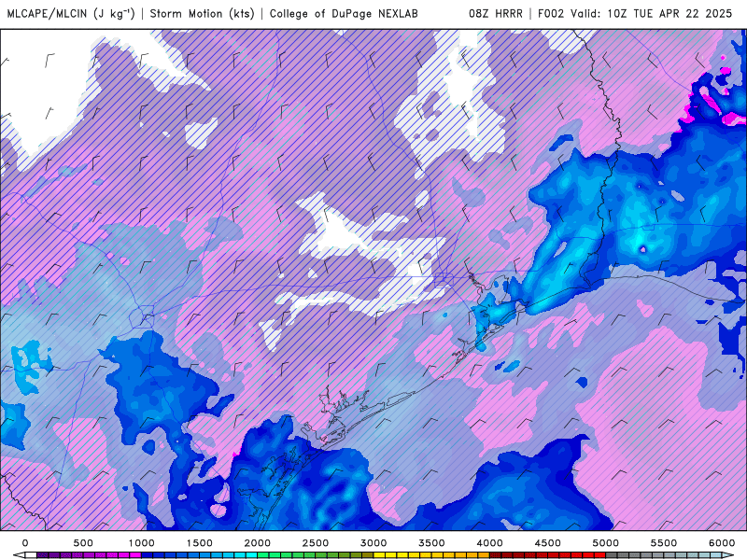Click the 4000 colorbar label
Screen dimensions: 747x560
(x=489, y=543)
